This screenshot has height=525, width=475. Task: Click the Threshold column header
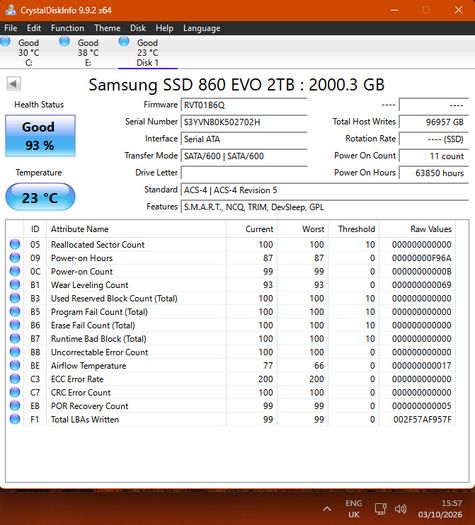click(x=354, y=229)
